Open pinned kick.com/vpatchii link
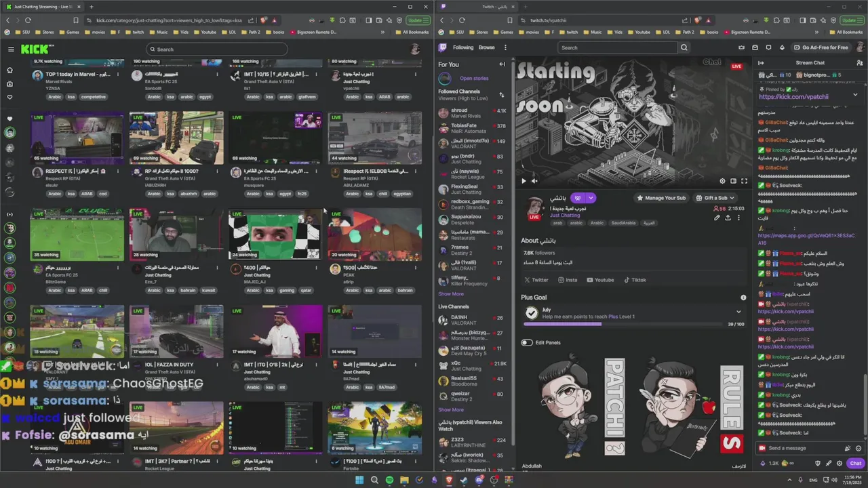The width and height of the screenshot is (868, 488). 793,97
